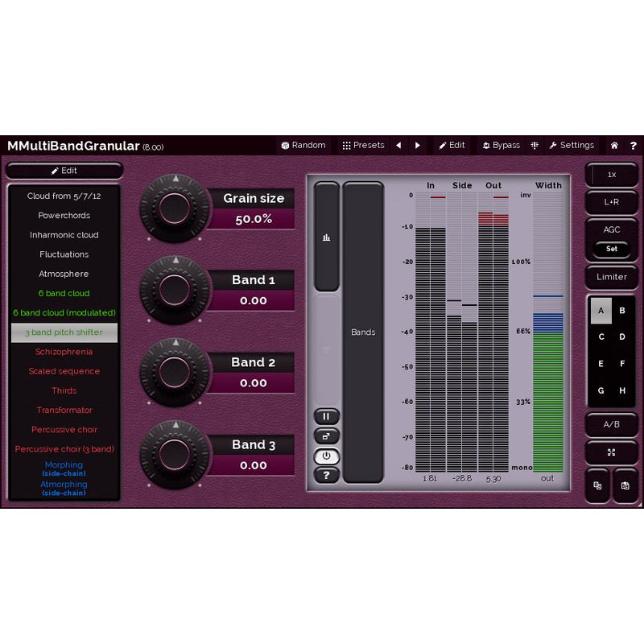Open the Settings wrench menu
Image resolution: width=644 pixels, height=644 pixels.
[572, 146]
